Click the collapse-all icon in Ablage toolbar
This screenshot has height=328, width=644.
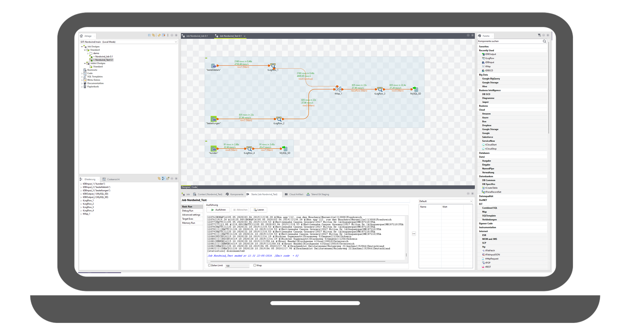149,35
